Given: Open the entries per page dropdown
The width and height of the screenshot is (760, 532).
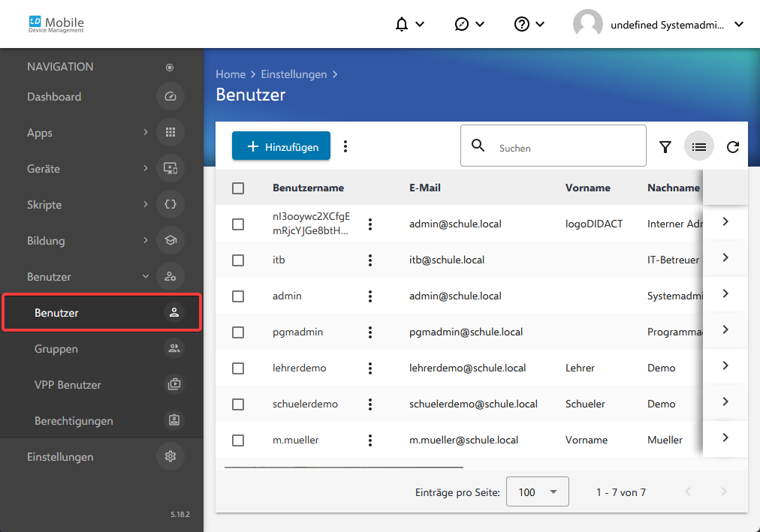Looking at the screenshot, I should click(x=538, y=491).
